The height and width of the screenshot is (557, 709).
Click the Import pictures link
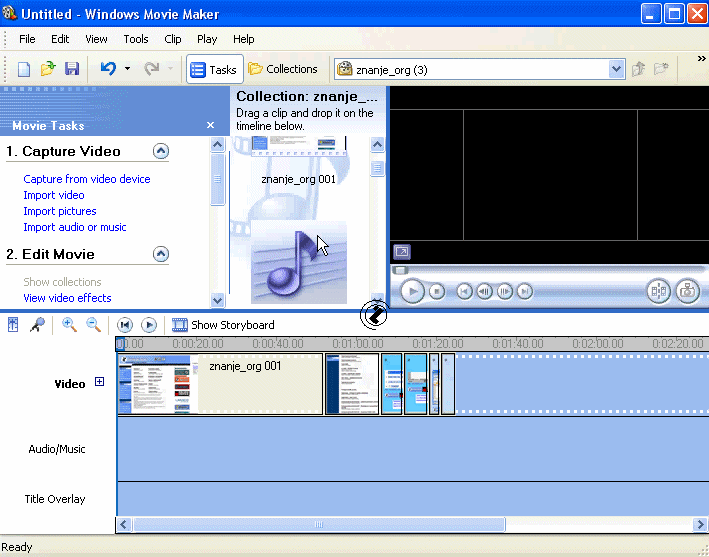coord(60,211)
